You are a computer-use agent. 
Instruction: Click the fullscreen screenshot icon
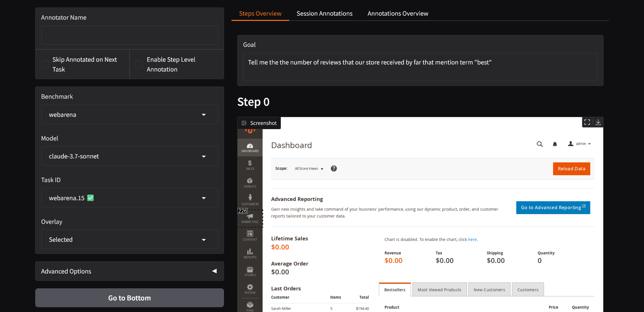[587, 122]
